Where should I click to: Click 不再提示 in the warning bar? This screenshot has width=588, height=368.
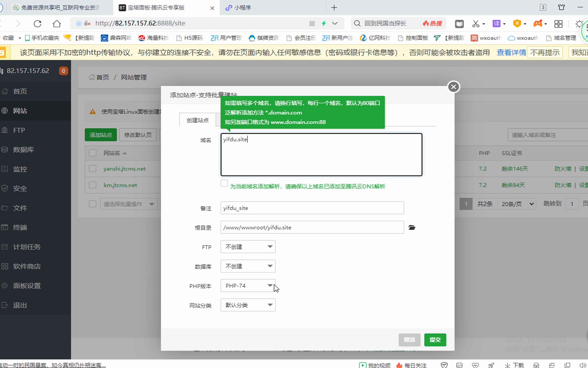click(545, 53)
